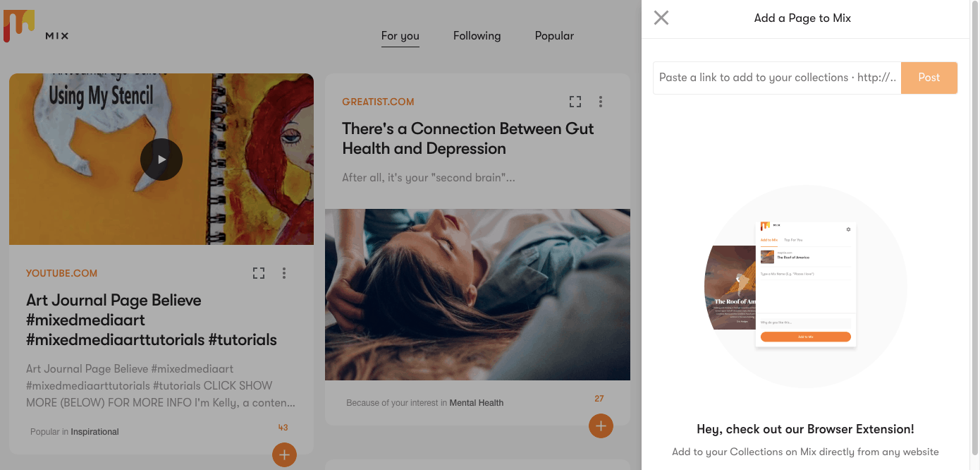Expand the YouTube card to fullscreen
The height and width of the screenshot is (470, 980).
[x=259, y=273]
